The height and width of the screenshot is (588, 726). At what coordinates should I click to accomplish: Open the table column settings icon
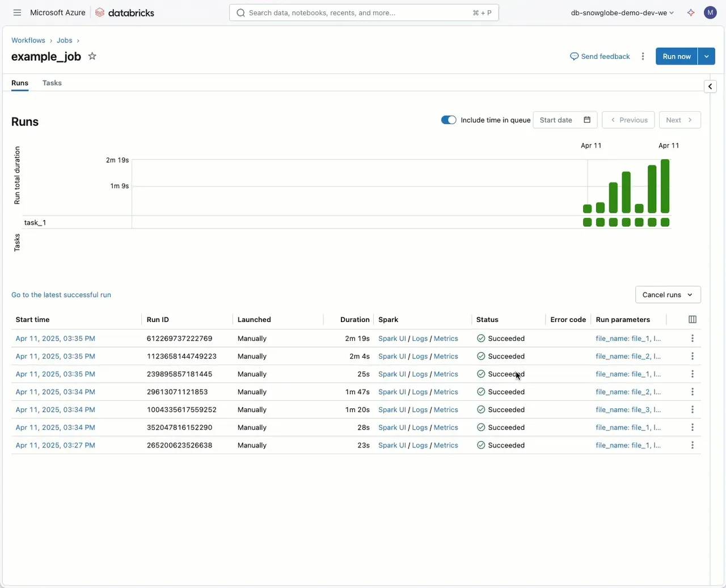693,319
